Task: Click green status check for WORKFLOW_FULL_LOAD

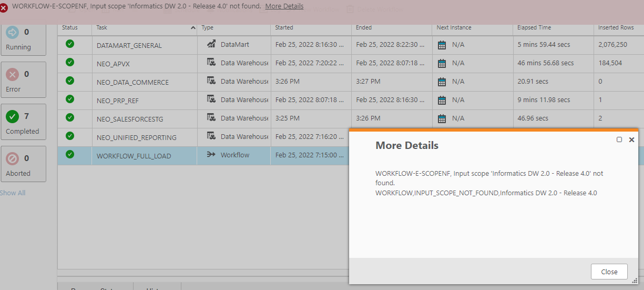Action: pos(70,154)
